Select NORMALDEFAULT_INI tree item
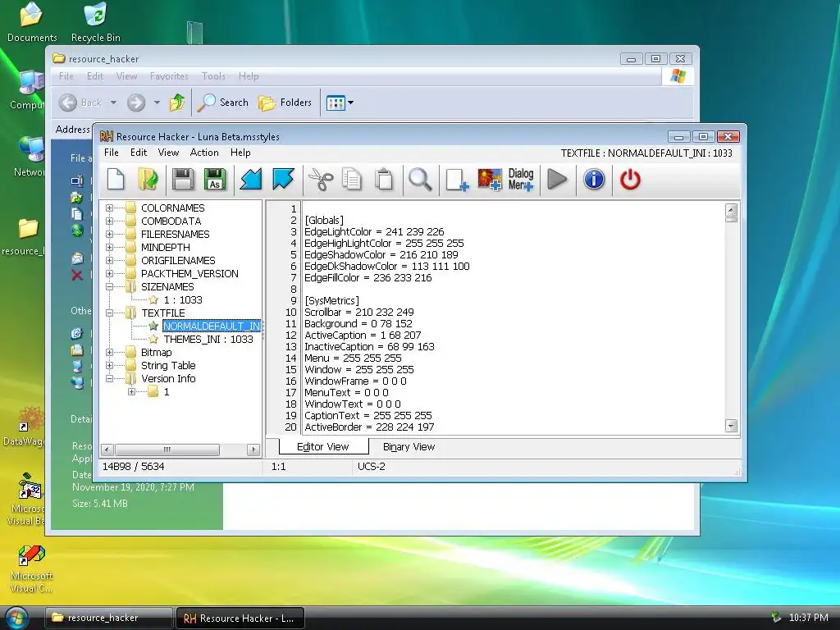This screenshot has width=840, height=630. tap(212, 326)
